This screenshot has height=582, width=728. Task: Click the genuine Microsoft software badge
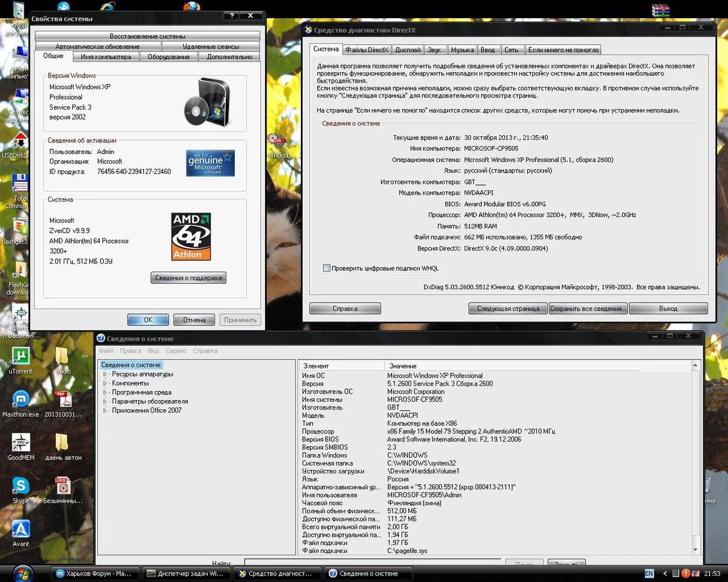pos(211,163)
